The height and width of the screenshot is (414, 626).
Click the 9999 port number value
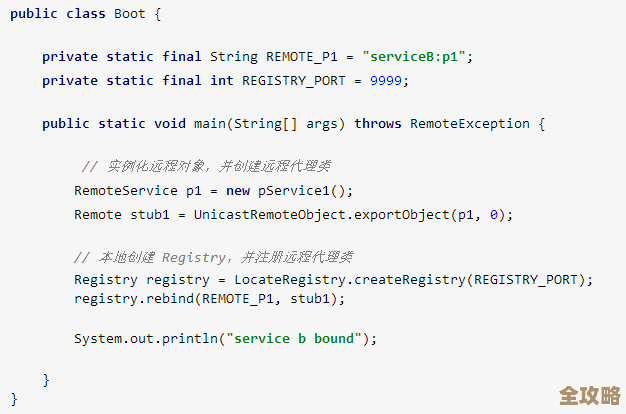click(x=388, y=81)
